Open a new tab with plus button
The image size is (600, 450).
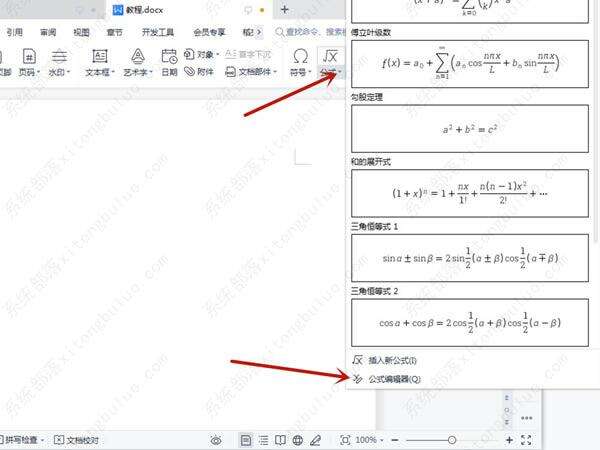click(285, 9)
